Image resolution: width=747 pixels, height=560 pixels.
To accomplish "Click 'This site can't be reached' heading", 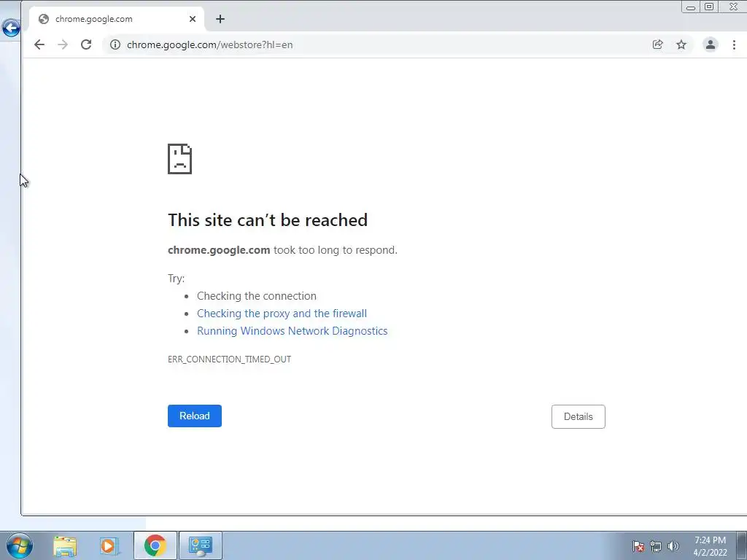I will click(268, 220).
